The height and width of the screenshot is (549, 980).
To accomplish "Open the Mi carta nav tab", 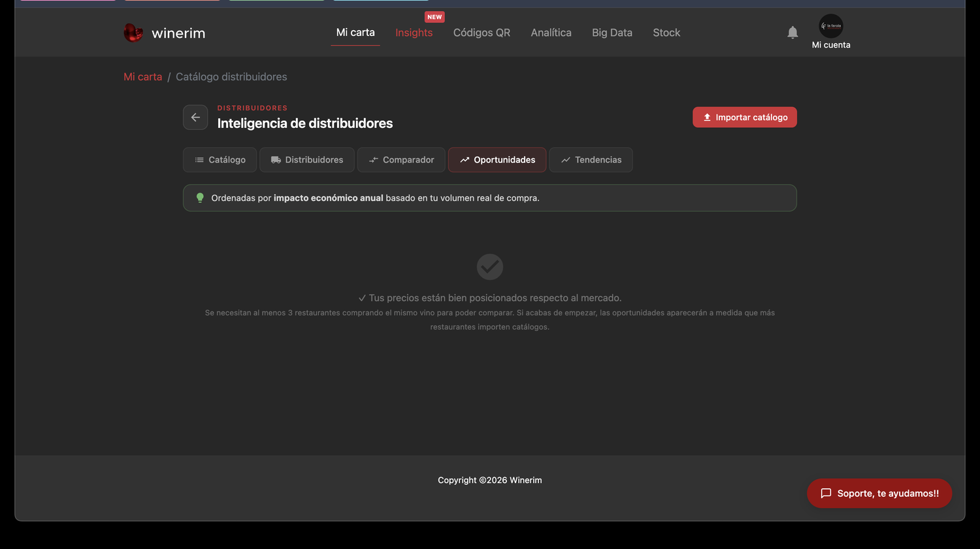I will click(x=355, y=33).
